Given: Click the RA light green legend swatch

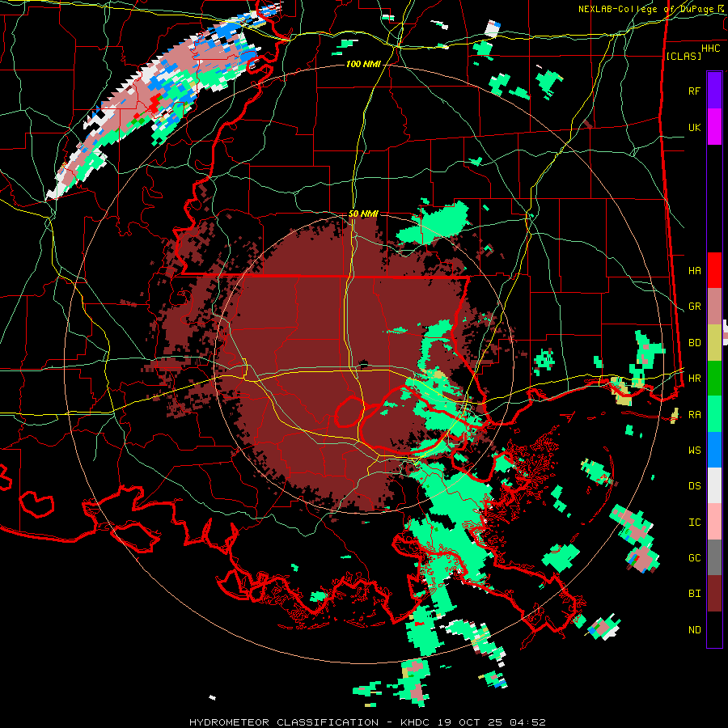Looking at the screenshot, I should 714,414.
